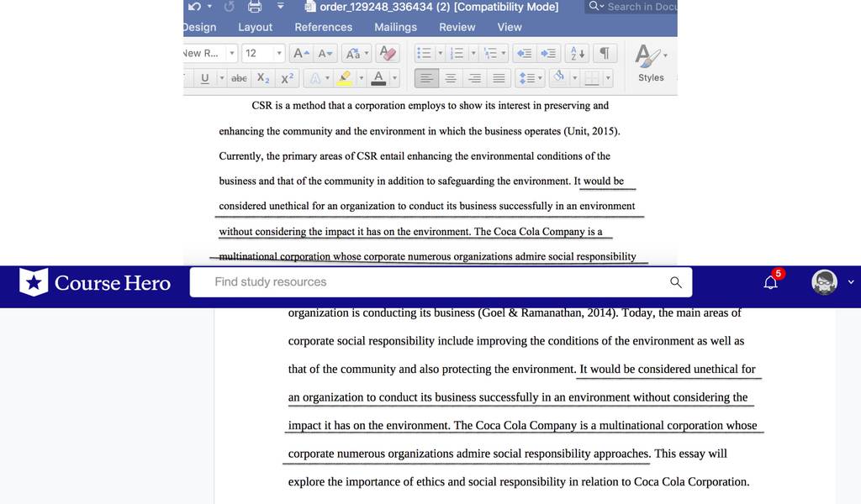Toggle subscript formatting
861x504 pixels.
point(263,78)
